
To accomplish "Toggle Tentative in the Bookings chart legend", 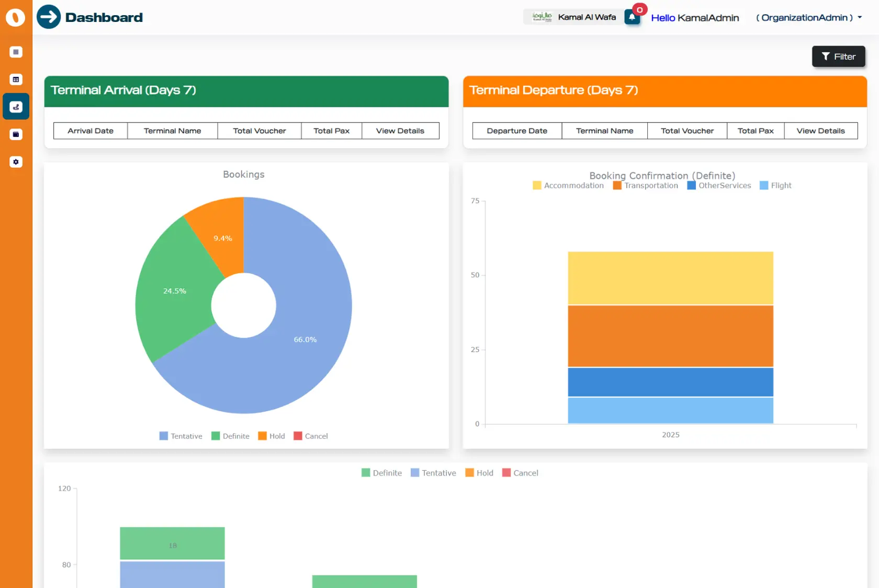I will [180, 436].
